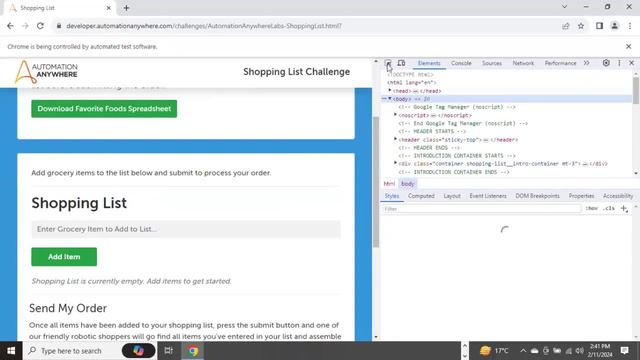Close the Shopping List tab
This screenshot has width=640, height=360.
click(109, 8)
